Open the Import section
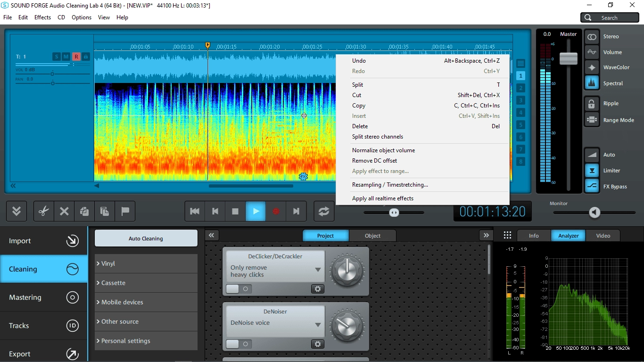Image resolution: width=644 pixels, height=362 pixels. click(43, 241)
